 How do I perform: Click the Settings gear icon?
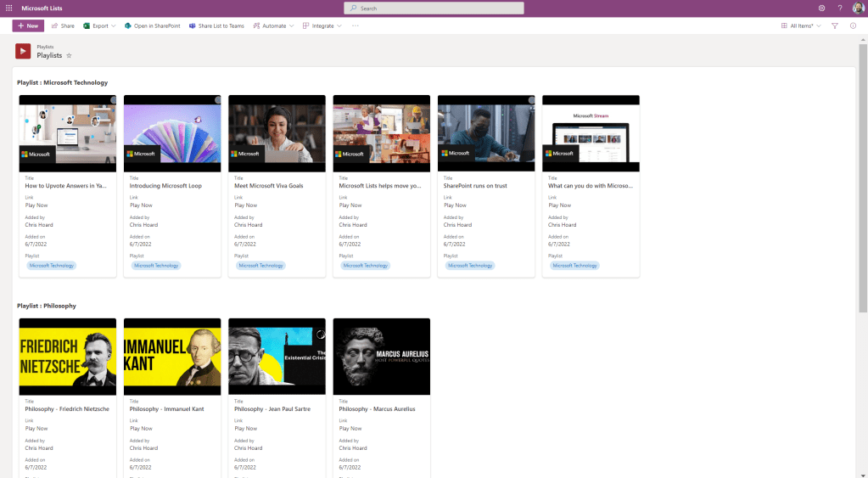click(821, 8)
